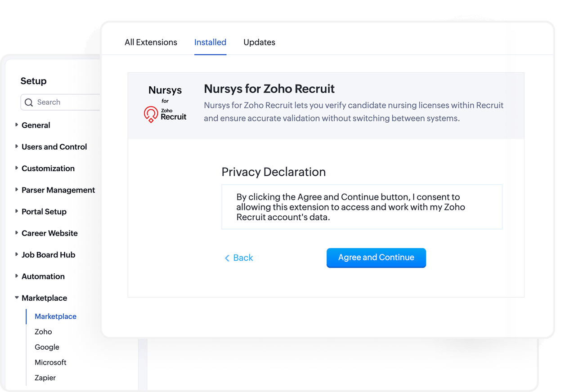The width and height of the screenshot is (574, 392).
Task: Click the extension description paragraph
Action: (354, 112)
